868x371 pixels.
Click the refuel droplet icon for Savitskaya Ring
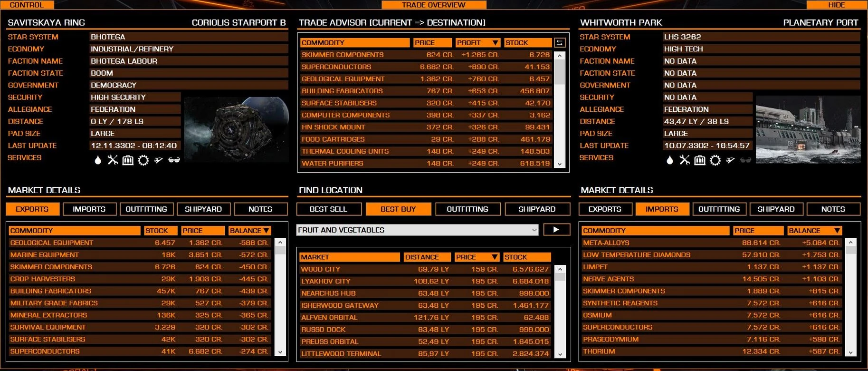[x=98, y=160]
